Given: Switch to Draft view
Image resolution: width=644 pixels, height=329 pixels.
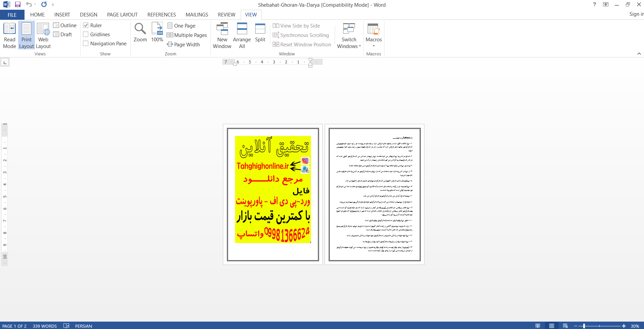Looking at the screenshot, I should [63, 35].
